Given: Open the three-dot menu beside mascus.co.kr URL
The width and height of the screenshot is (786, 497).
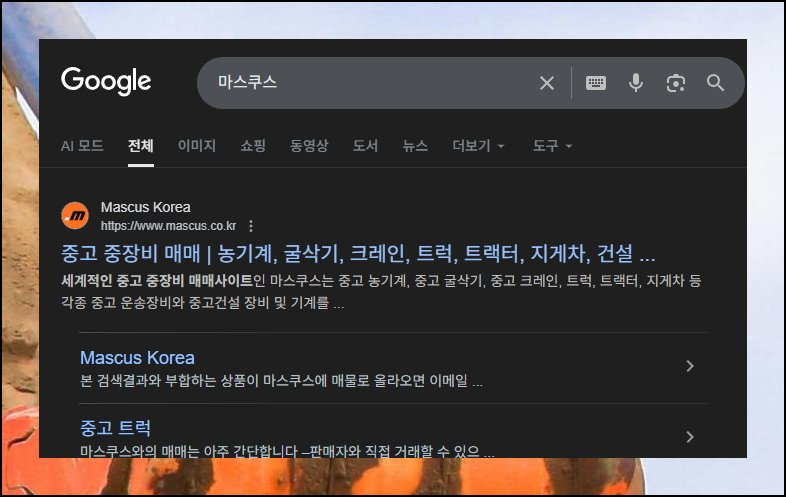Looking at the screenshot, I should tap(251, 226).
